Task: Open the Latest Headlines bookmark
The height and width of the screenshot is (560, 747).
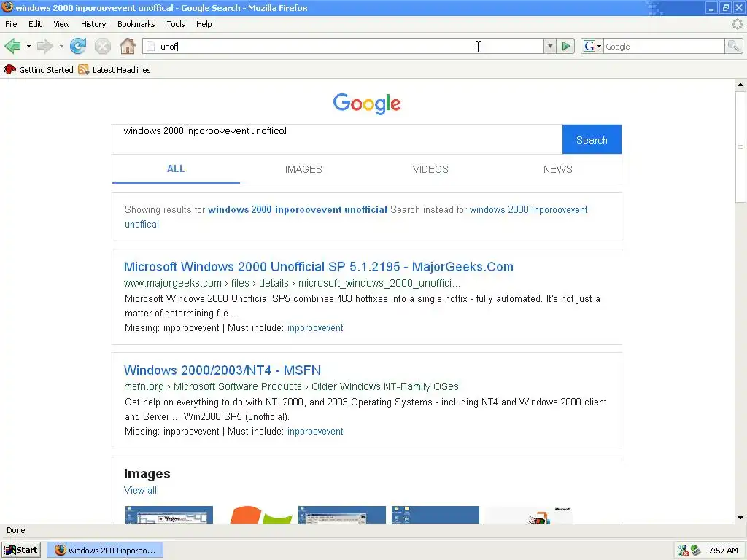Action: click(115, 69)
